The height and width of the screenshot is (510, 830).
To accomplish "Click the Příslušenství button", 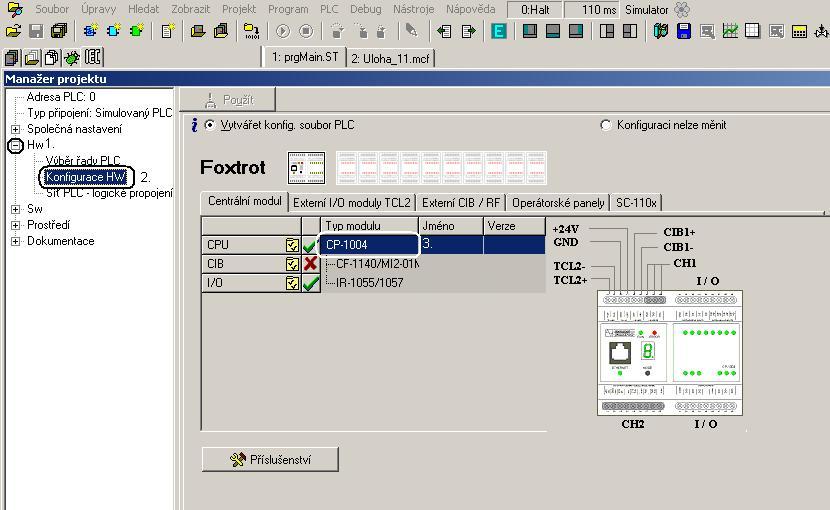I will (x=270, y=459).
